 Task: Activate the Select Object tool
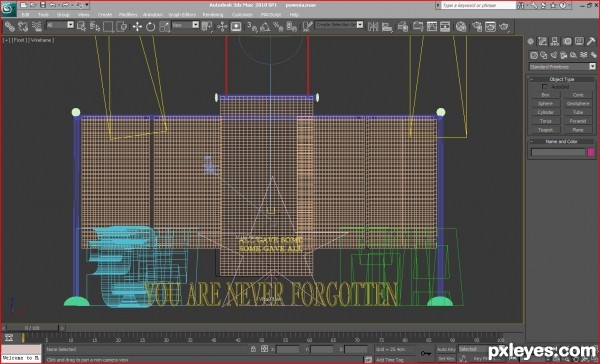(81, 26)
